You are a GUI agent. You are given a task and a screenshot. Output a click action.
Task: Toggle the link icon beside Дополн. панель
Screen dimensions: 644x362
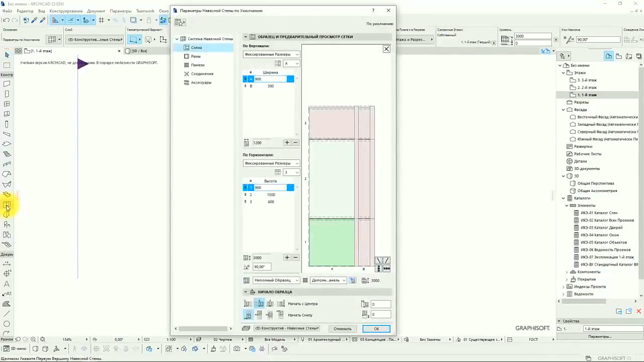pyautogui.click(x=353, y=280)
